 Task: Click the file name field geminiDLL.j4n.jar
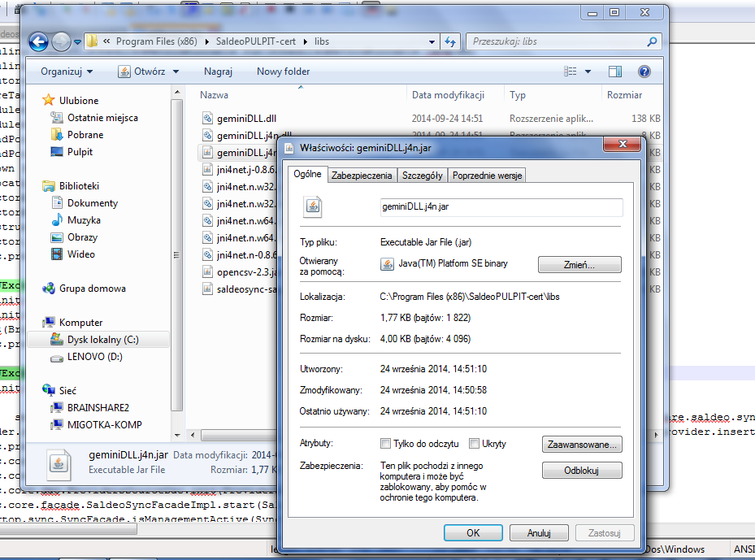click(x=501, y=207)
